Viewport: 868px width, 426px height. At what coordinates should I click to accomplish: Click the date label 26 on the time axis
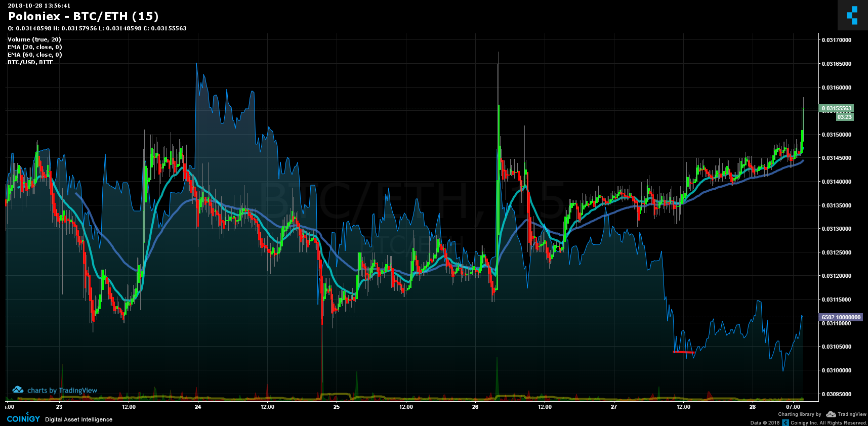pos(475,407)
